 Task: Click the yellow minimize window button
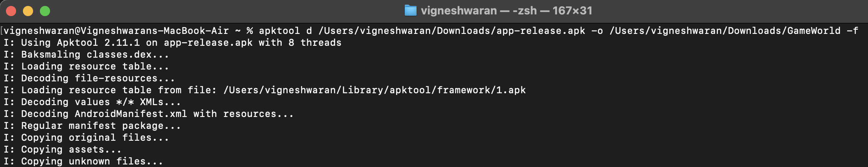[28, 11]
